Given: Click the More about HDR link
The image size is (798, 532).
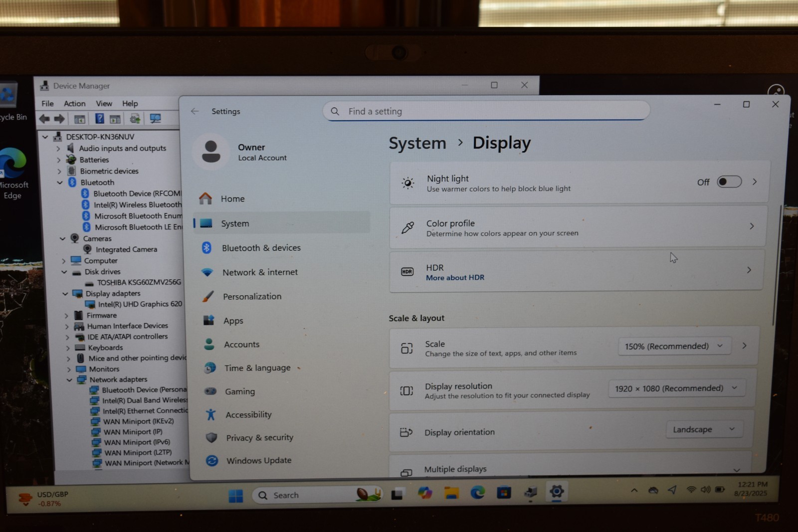Looking at the screenshot, I should [x=455, y=278].
